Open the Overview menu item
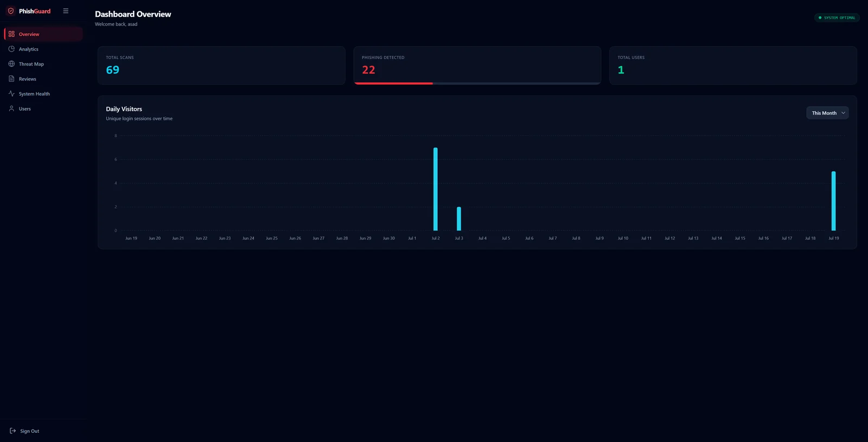Viewport: 868px width, 442px height. 43,34
